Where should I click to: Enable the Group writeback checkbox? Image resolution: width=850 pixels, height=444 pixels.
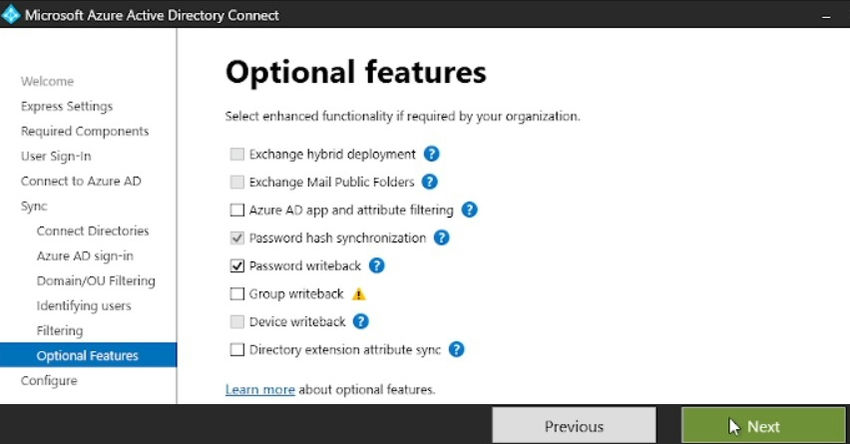(x=237, y=294)
